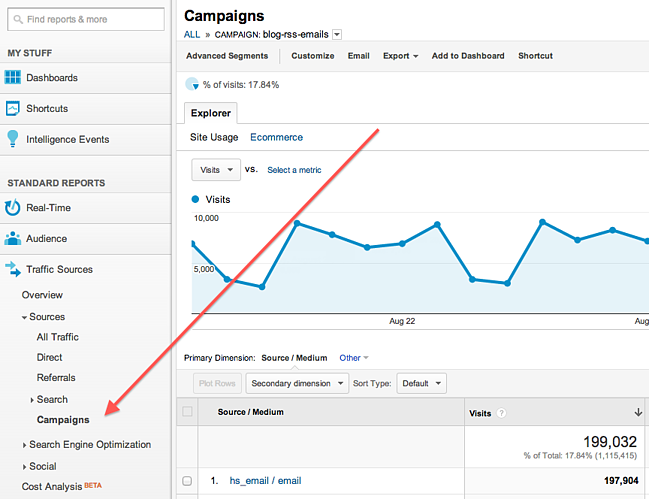The image size is (649, 499).
Task: Open the Export menu
Action: coord(400,56)
